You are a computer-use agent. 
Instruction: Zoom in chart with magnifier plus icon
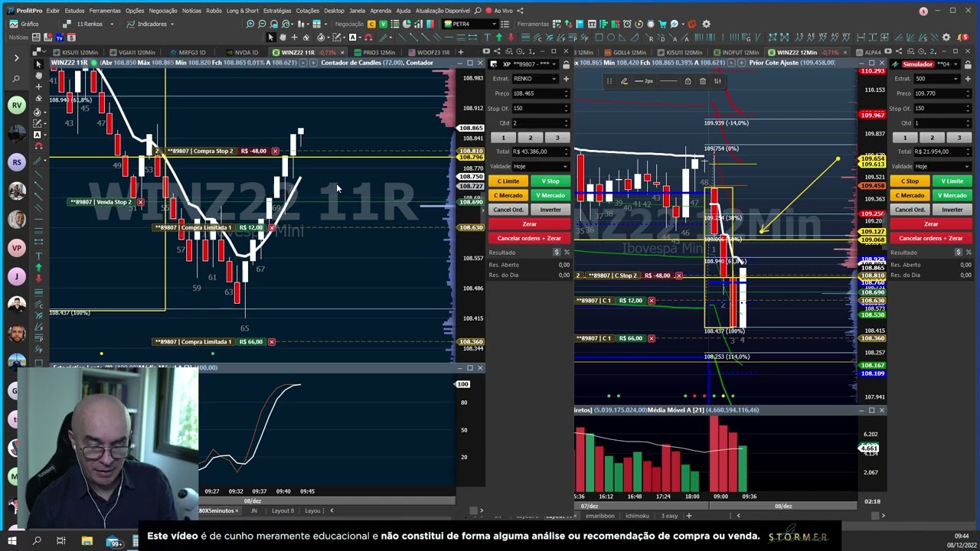click(x=250, y=24)
